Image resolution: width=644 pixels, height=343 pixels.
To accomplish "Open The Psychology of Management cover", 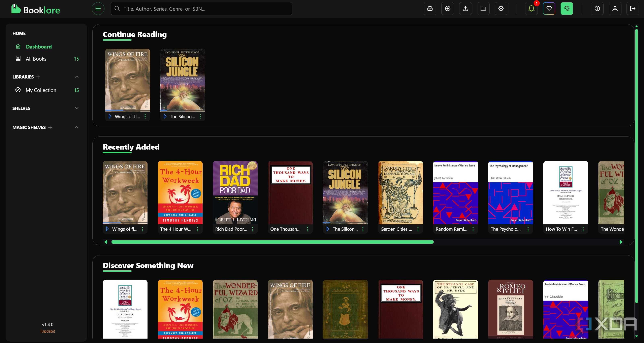I will click(511, 192).
